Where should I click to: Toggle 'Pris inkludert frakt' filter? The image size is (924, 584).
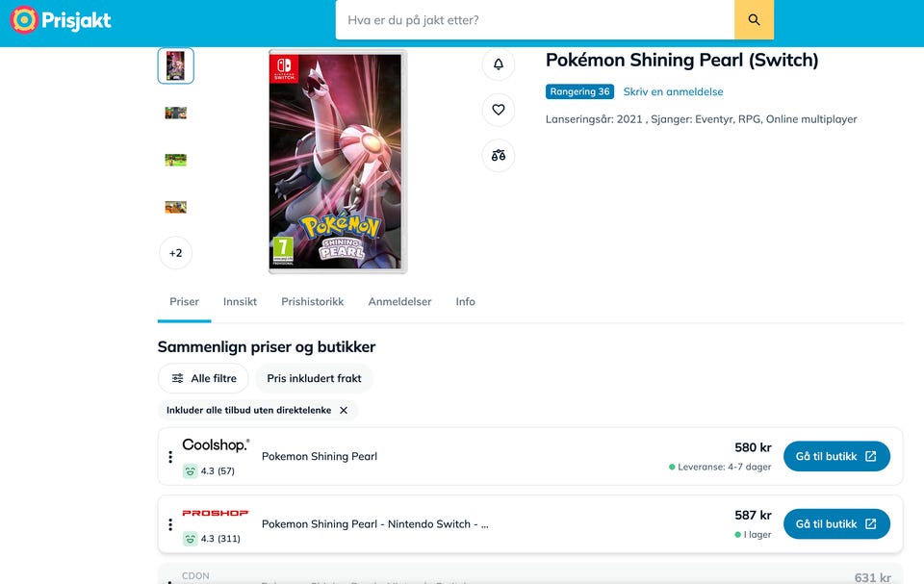click(314, 378)
